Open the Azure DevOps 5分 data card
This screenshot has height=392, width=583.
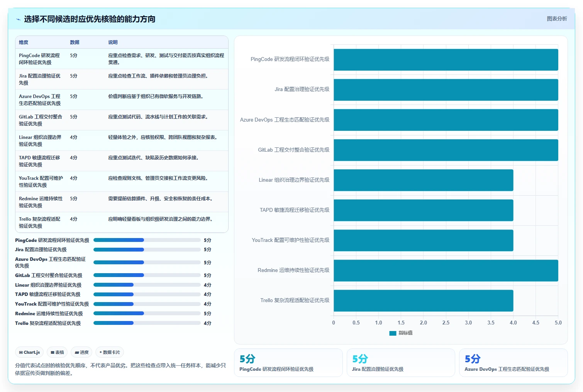click(x=514, y=363)
